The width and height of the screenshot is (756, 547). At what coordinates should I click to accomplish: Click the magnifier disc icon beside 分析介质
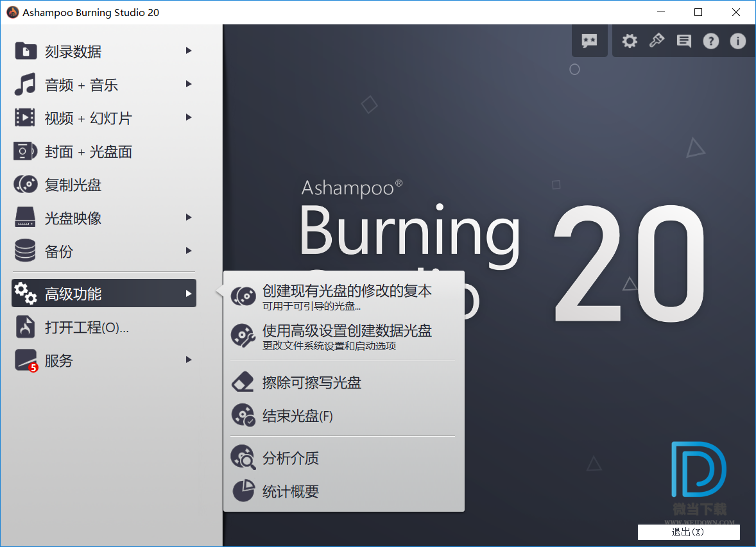pos(243,457)
